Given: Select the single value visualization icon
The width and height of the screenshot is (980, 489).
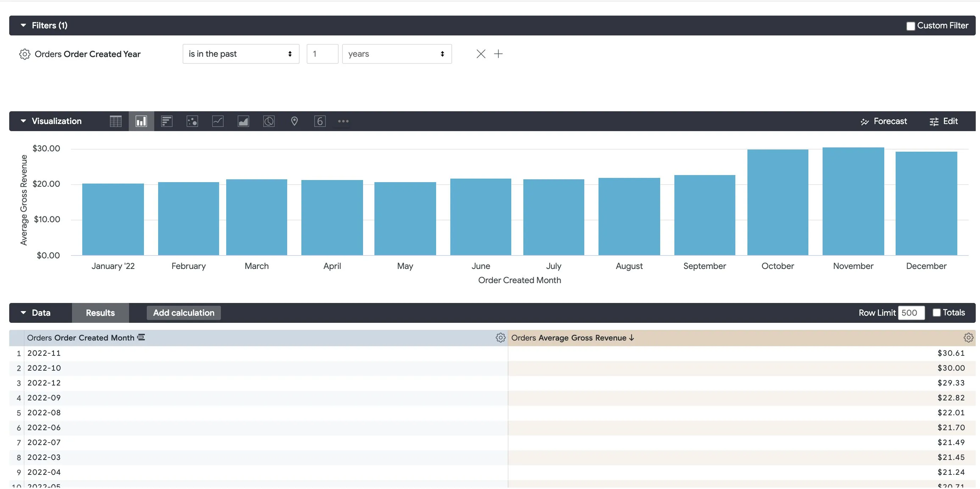Looking at the screenshot, I should (319, 121).
